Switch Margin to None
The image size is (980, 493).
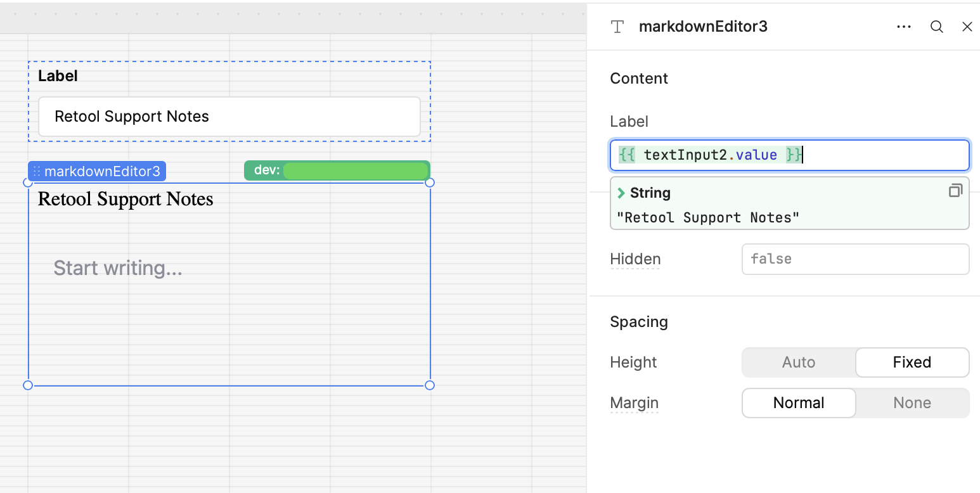[x=912, y=403]
